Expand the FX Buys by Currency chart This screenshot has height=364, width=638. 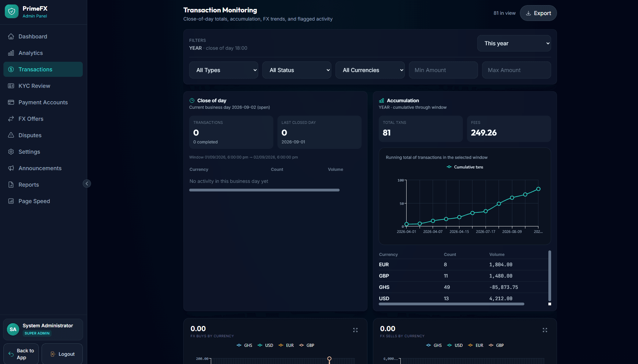[x=355, y=330]
